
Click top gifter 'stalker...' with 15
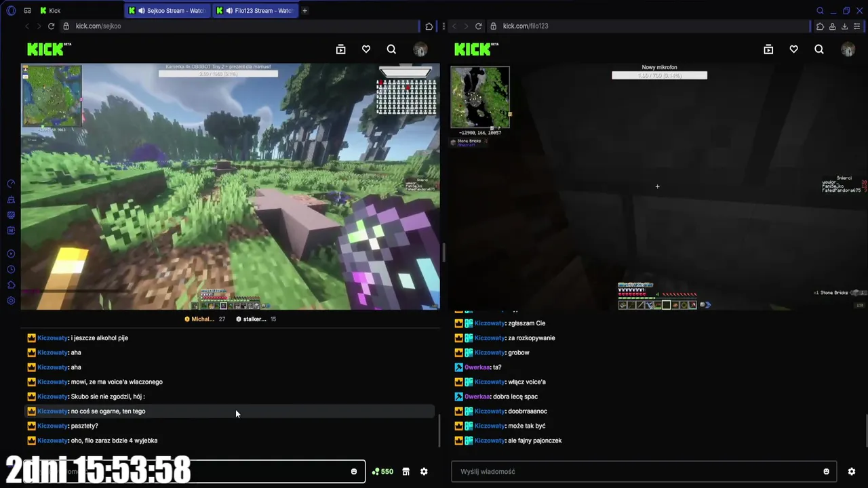[x=256, y=319]
